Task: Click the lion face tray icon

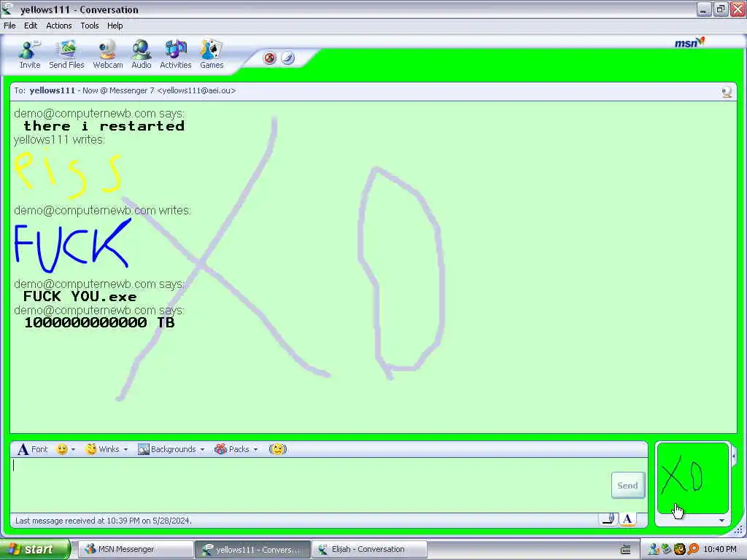Action: coord(679,550)
